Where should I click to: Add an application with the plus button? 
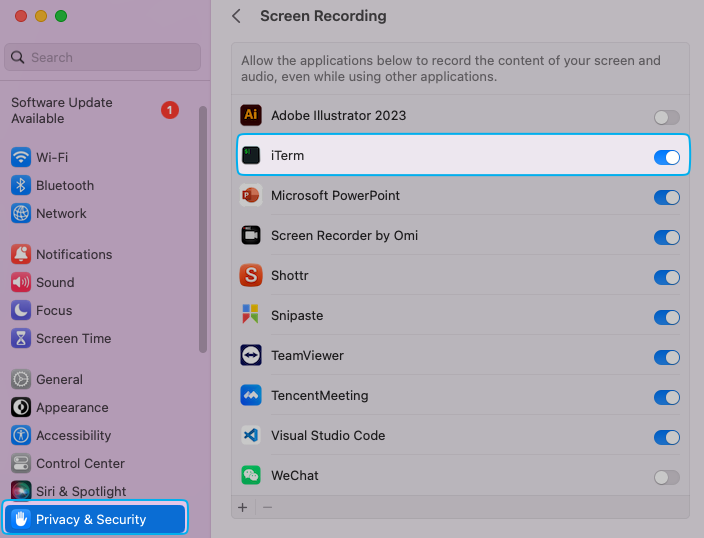pyautogui.click(x=242, y=507)
